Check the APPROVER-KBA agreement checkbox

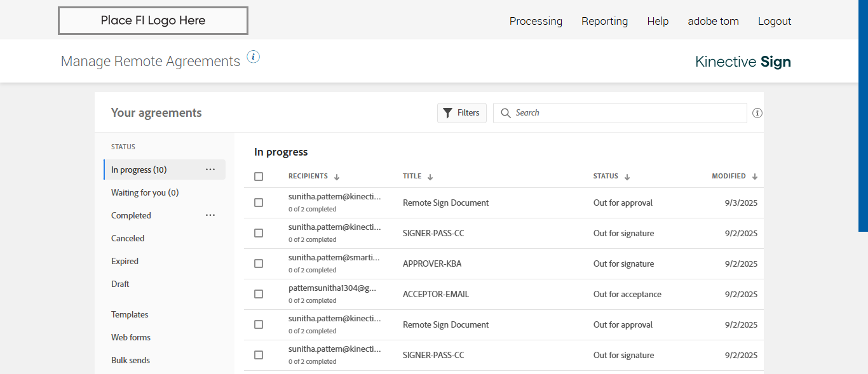point(259,264)
